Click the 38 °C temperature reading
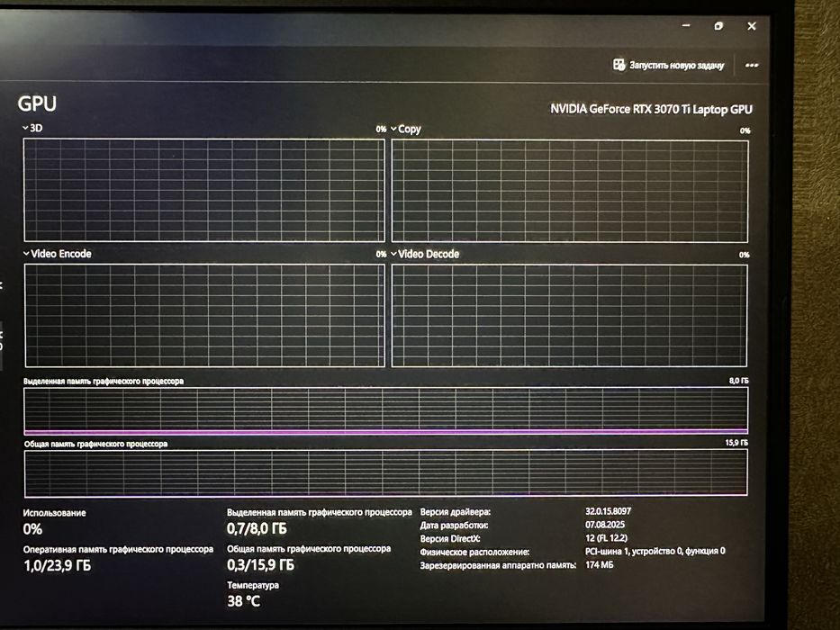The image size is (840, 630). pos(244,601)
